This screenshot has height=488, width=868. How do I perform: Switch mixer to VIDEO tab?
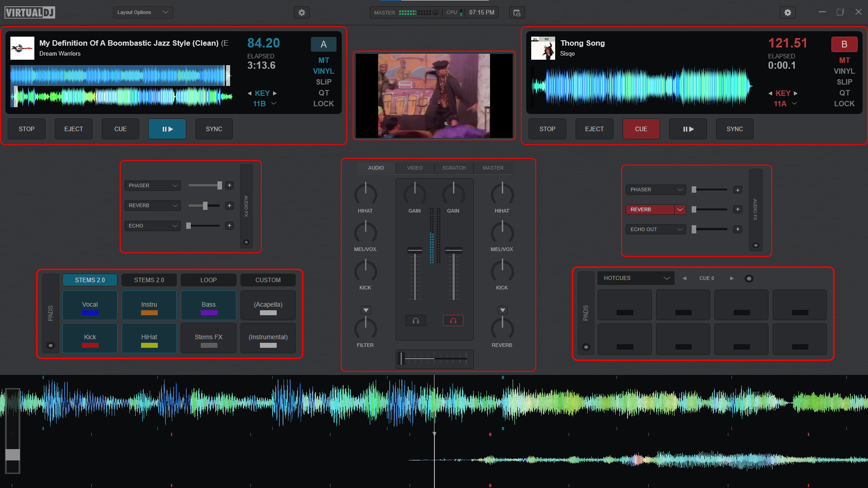pyautogui.click(x=415, y=168)
